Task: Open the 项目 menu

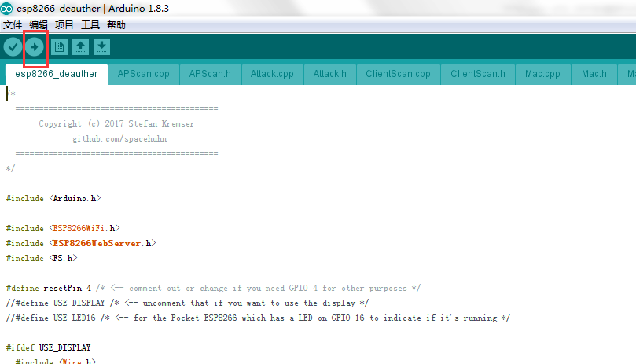Action: coord(64,25)
